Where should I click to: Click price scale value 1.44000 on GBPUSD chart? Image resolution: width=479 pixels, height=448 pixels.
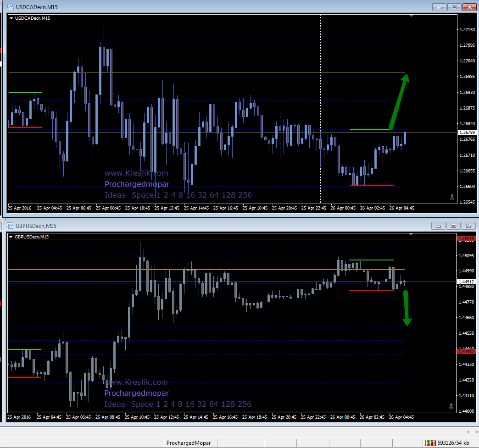(466, 411)
